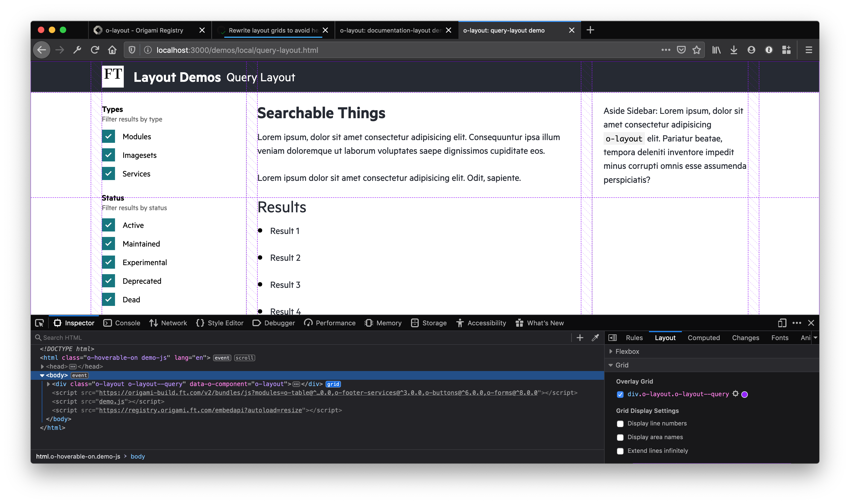Image resolution: width=850 pixels, height=504 pixels.
Task: Enable Display line numbers
Action: pyautogui.click(x=620, y=424)
